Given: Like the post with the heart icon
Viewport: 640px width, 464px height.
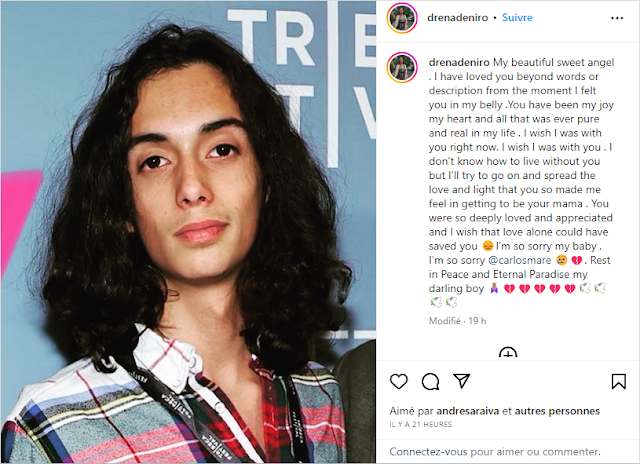Looking at the screenshot, I should point(399,382).
